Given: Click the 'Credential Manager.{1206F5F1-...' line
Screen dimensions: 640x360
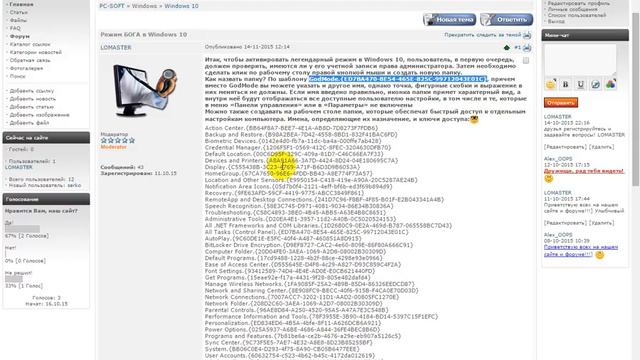Looking at the screenshot, I should click(x=298, y=148).
